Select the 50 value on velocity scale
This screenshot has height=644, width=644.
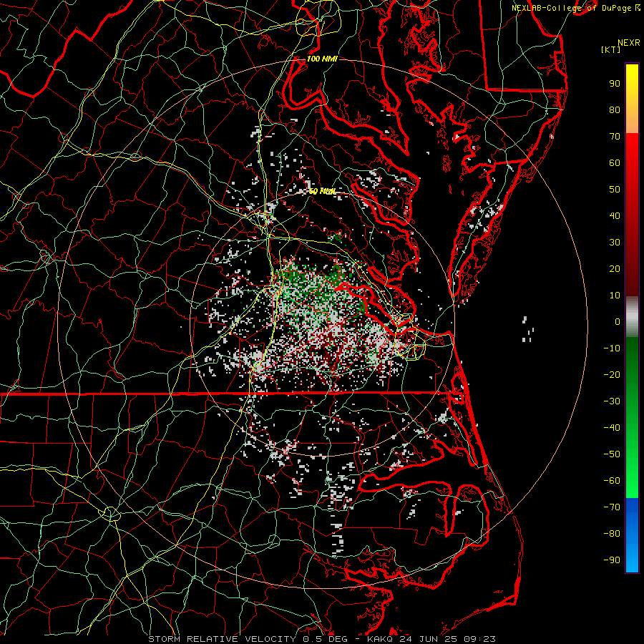pos(615,190)
